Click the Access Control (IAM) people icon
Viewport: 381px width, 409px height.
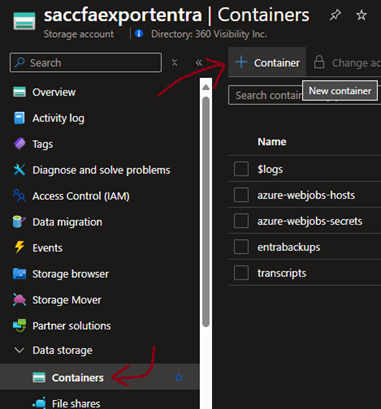click(19, 196)
